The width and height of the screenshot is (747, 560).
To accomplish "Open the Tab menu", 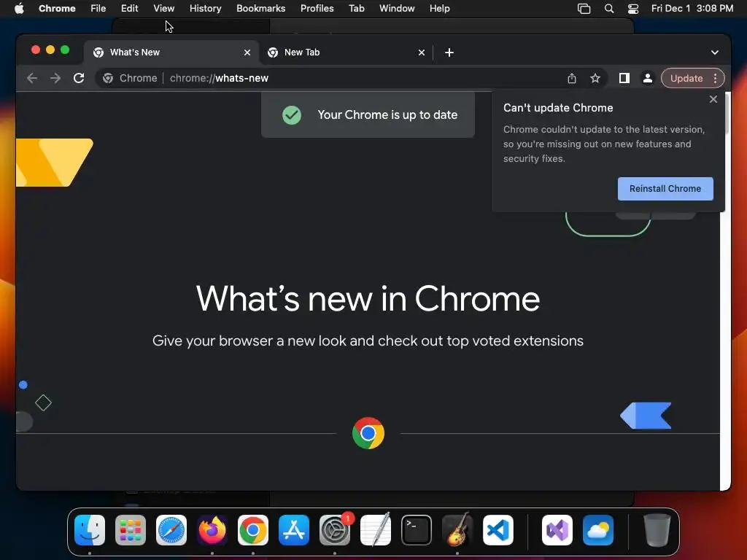I will [356, 9].
